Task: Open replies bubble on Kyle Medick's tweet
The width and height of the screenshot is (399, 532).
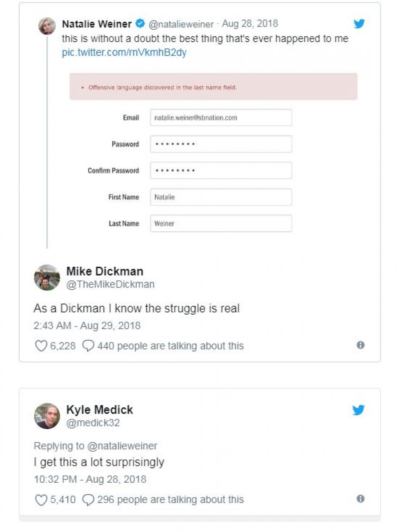Action: pos(88,500)
